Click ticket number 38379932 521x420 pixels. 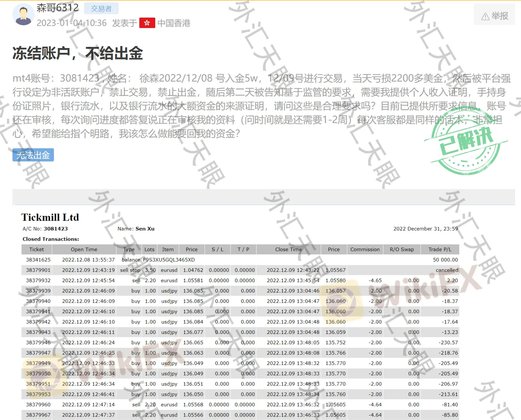38,281
